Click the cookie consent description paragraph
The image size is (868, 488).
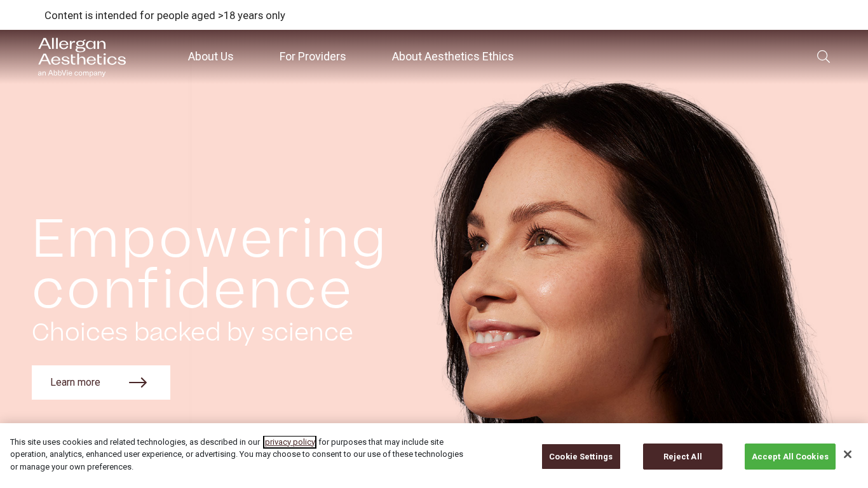tap(236, 454)
